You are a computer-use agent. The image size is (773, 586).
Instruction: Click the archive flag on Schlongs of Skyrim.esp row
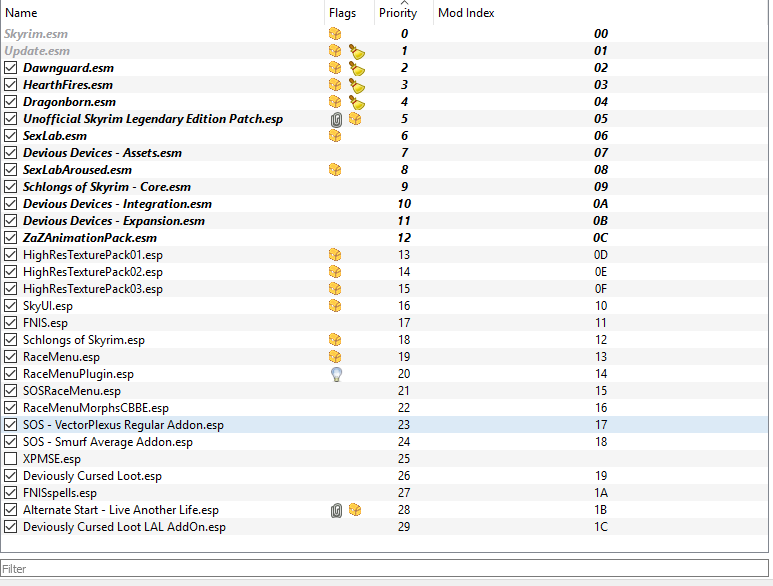[335, 340]
